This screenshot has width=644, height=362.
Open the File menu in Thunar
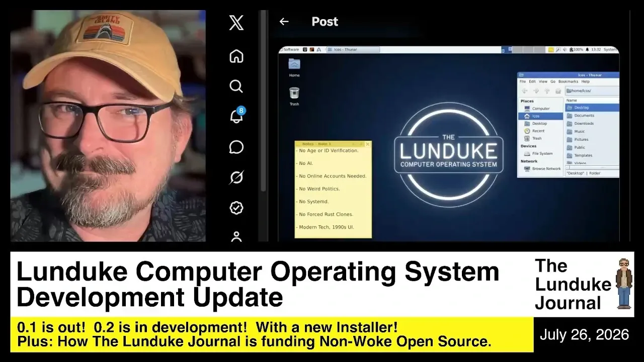[522, 81]
